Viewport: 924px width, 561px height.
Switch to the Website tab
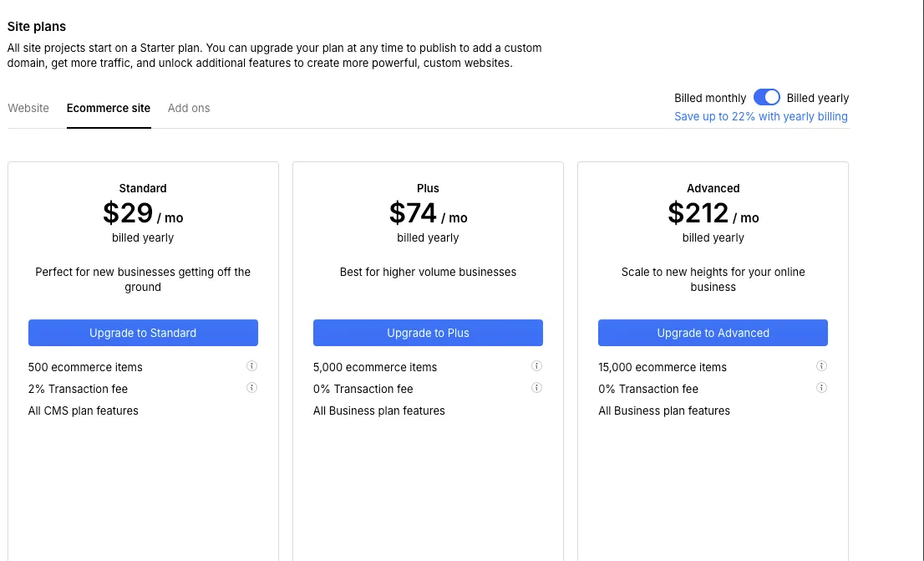point(28,108)
